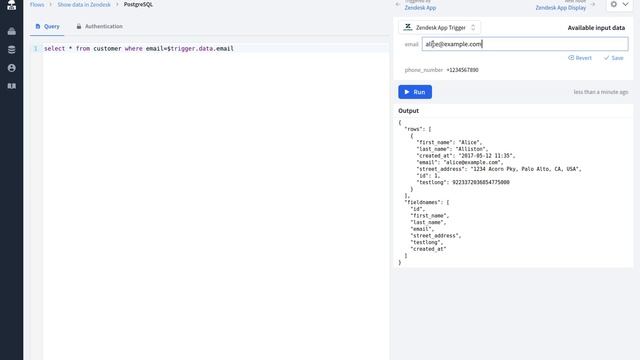
Task: Click the settings gear icon
Action: [613, 4]
